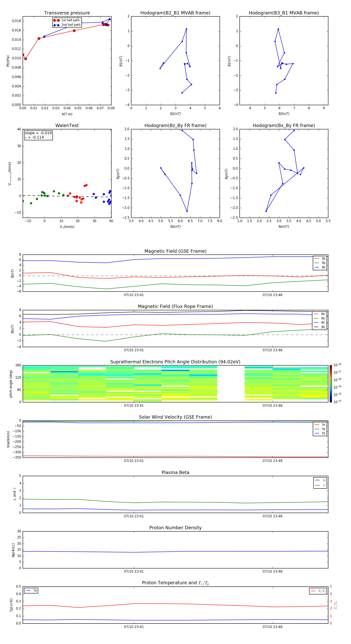The height and width of the screenshot is (644, 351).
Task: Select the '|B|' entry in Flux Rope legend
Action: [x=320, y=327]
